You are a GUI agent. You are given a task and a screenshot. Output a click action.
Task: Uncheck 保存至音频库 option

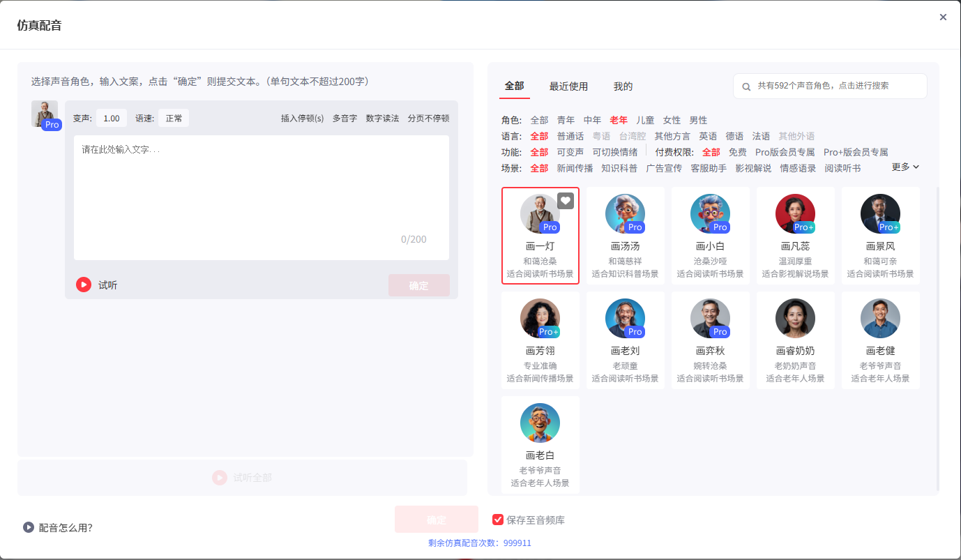point(498,519)
